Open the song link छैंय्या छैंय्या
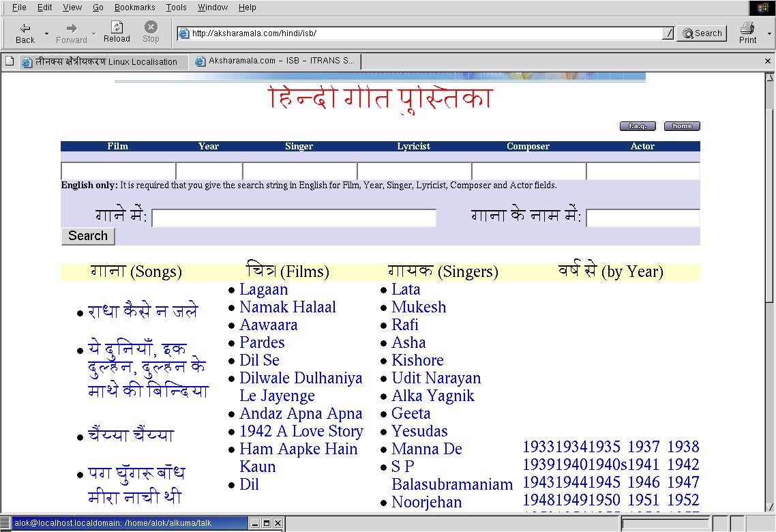This screenshot has width=776, height=532. (x=131, y=434)
